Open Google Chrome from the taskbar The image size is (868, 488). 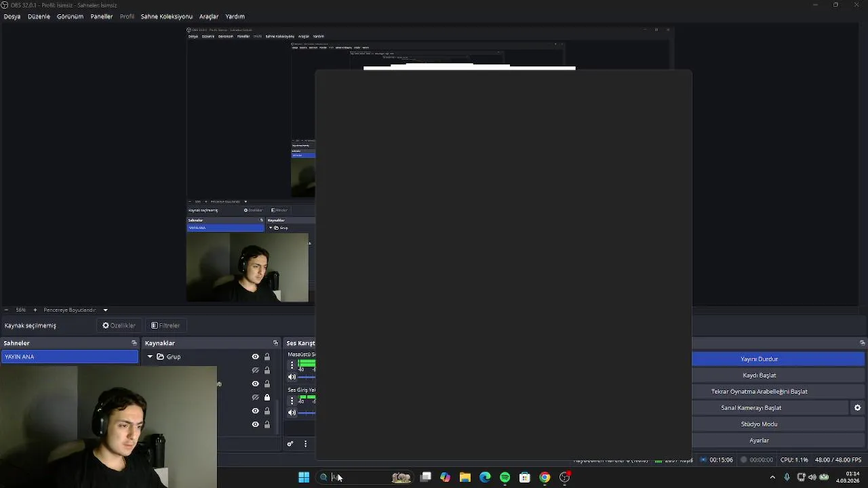(x=545, y=477)
